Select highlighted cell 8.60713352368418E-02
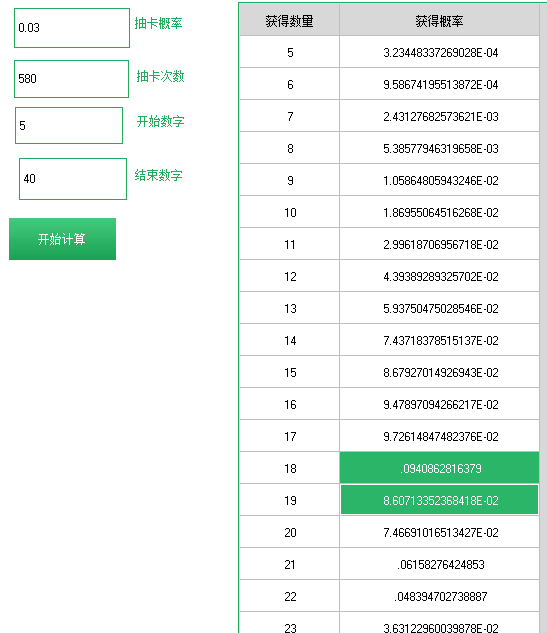The image size is (547, 633). coord(439,500)
